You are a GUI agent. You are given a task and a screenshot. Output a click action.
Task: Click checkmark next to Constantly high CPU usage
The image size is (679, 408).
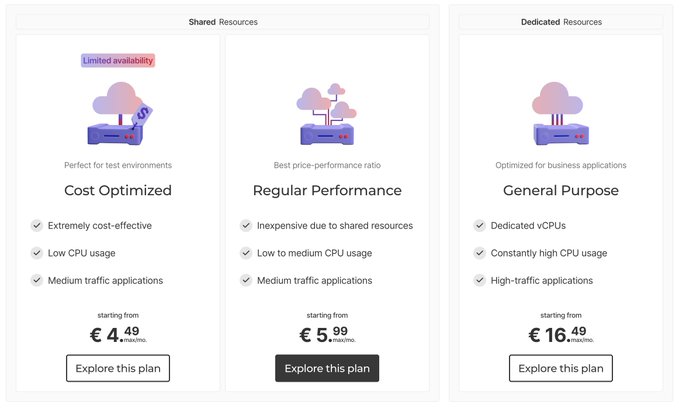pos(479,253)
